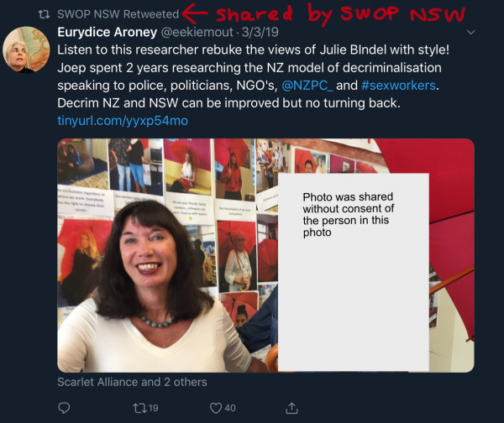Screen dimensions: 504x423
Task: Open the attached photo of smiling woman
Action: 167,255
